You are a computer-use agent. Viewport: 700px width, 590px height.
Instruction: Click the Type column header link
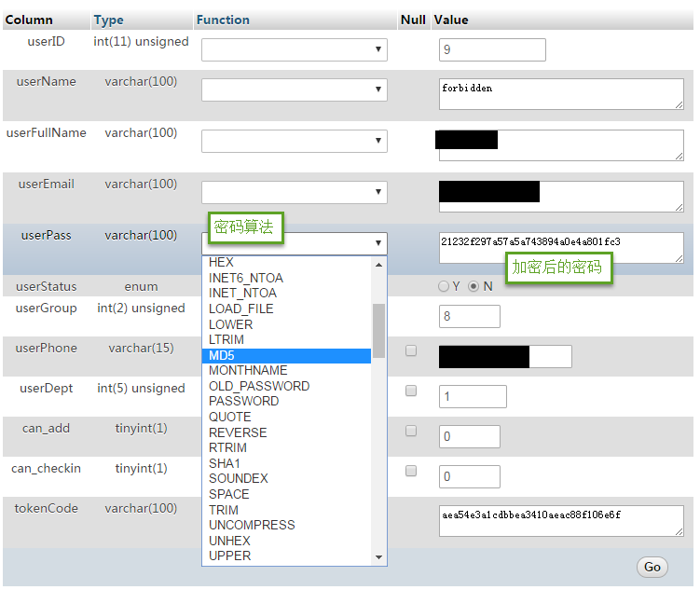tap(108, 20)
